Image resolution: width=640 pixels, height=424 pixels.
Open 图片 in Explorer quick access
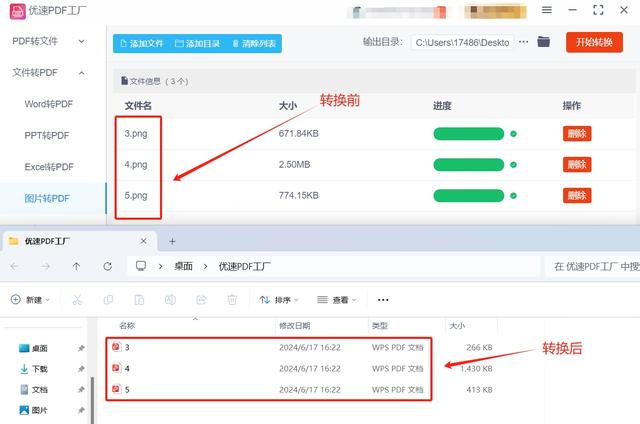[33, 410]
